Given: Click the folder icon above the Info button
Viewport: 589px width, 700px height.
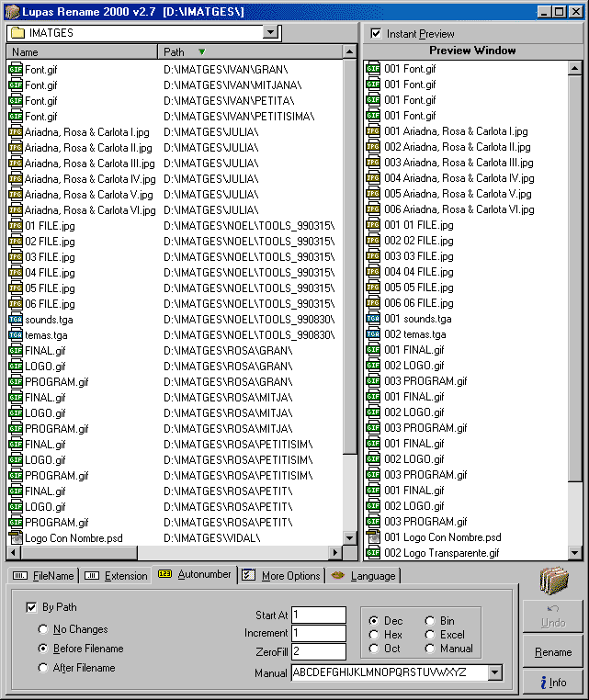Looking at the screenshot, I should [x=554, y=582].
